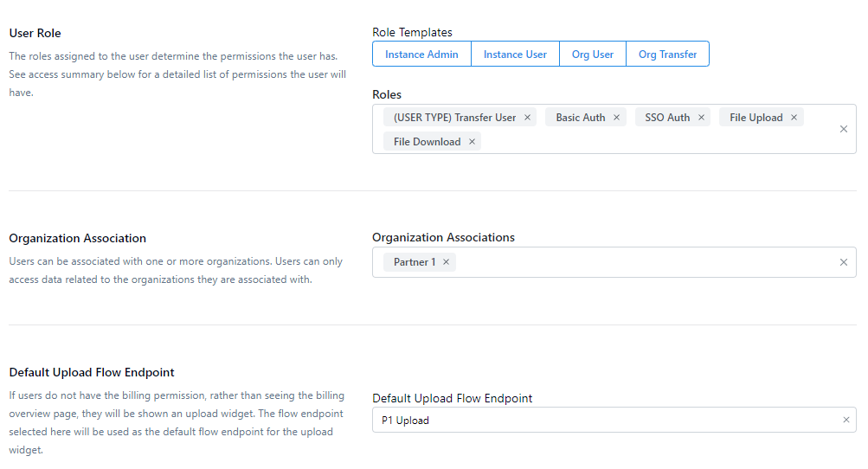Viewport: 868px width, 469px height.
Task: Remove the (USER TYPE) Transfer User role tag
Action: point(527,118)
